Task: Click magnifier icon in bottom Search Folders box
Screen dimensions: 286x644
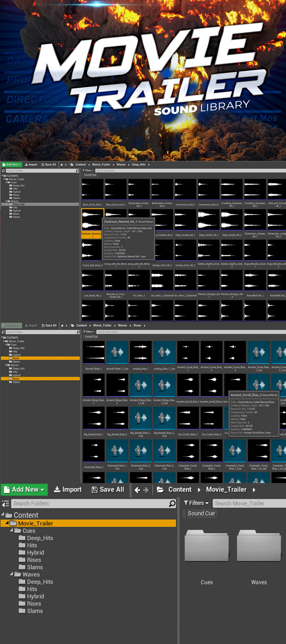Action: tap(172, 503)
